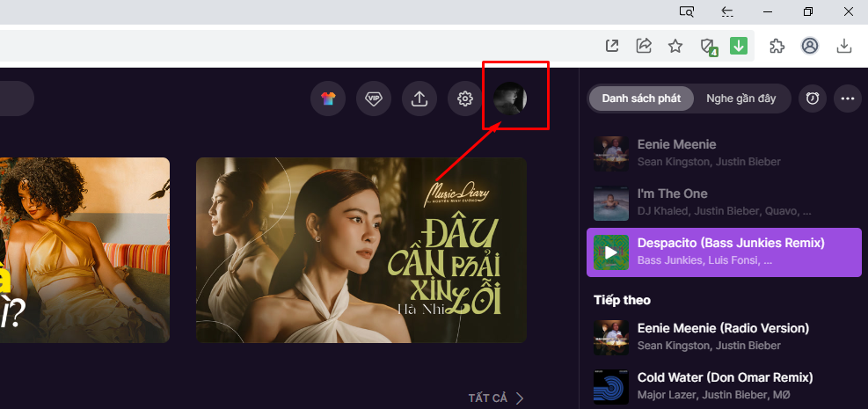This screenshot has height=409, width=868.
Task: Switch to Nghe gần đây tab
Action: tap(740, 99)
